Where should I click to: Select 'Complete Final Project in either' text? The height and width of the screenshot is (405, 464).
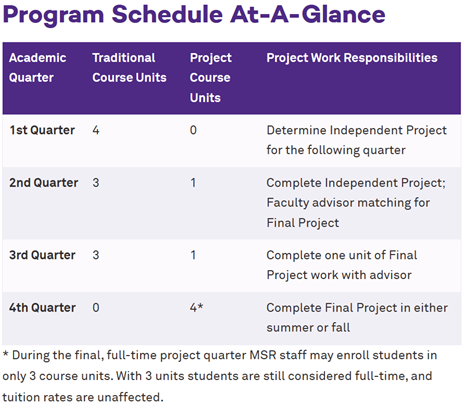(357, 307)
